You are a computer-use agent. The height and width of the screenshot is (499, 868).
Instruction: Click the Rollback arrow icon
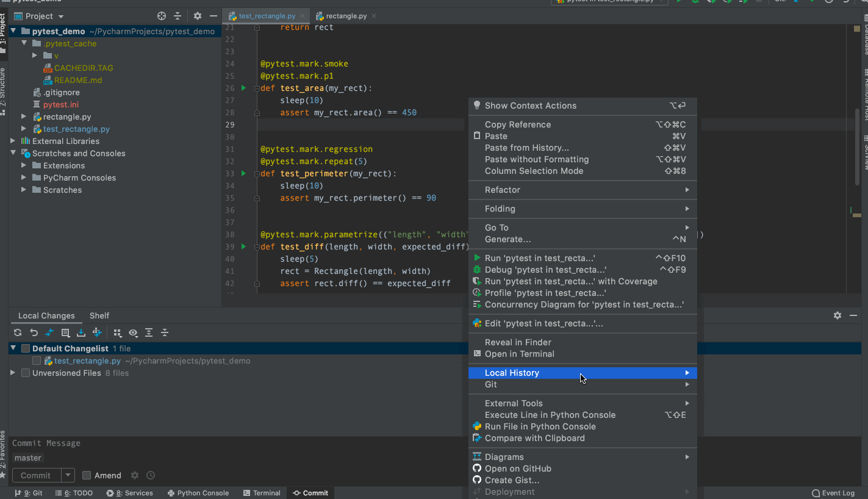click(34, 332)
